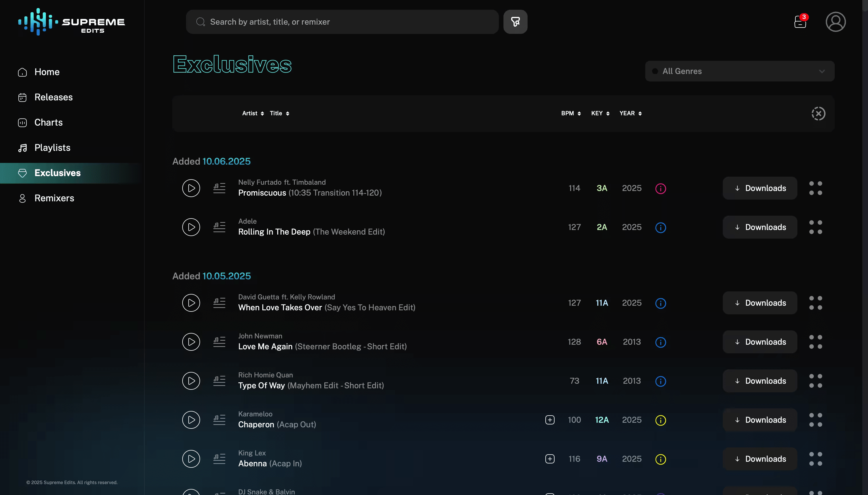The height and width of the screenshot is (495, 868).
Task: Sort the list by Artist
Action: click(x=253, y=113)
